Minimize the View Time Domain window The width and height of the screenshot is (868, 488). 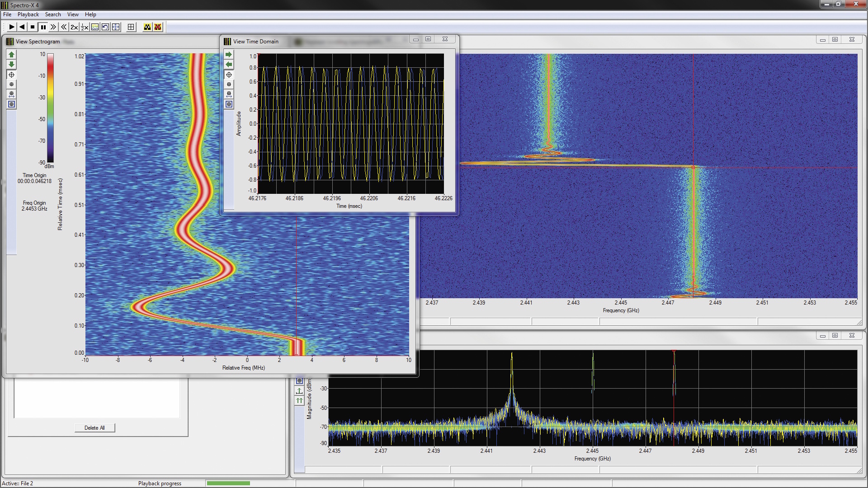416,39
